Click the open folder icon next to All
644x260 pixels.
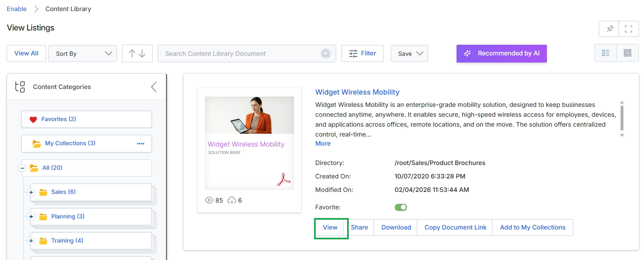[x=34, y=168]
